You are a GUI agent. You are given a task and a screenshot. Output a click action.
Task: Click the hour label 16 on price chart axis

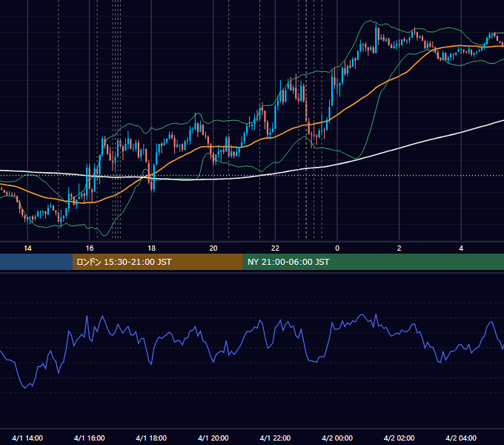(90, 248)
